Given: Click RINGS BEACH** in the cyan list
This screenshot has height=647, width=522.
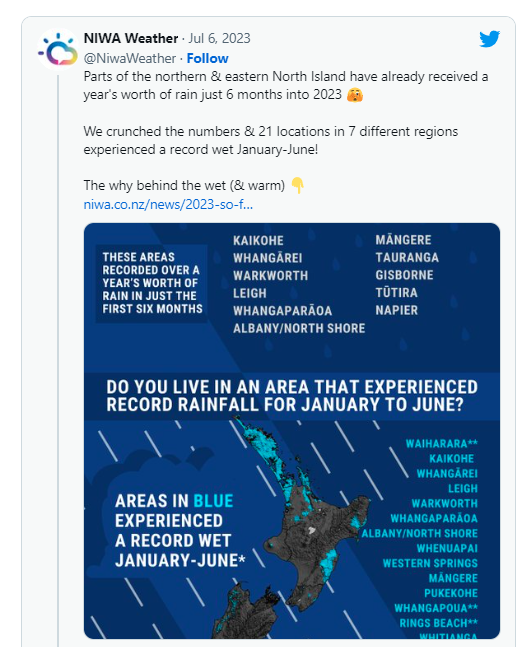Looking at the screenshot, I should click(438, 623).
